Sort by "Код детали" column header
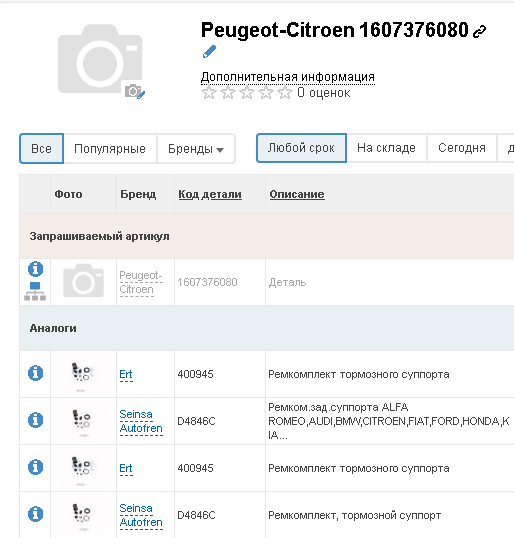Viewport: 514px width, 538px height. click(210, 194)
